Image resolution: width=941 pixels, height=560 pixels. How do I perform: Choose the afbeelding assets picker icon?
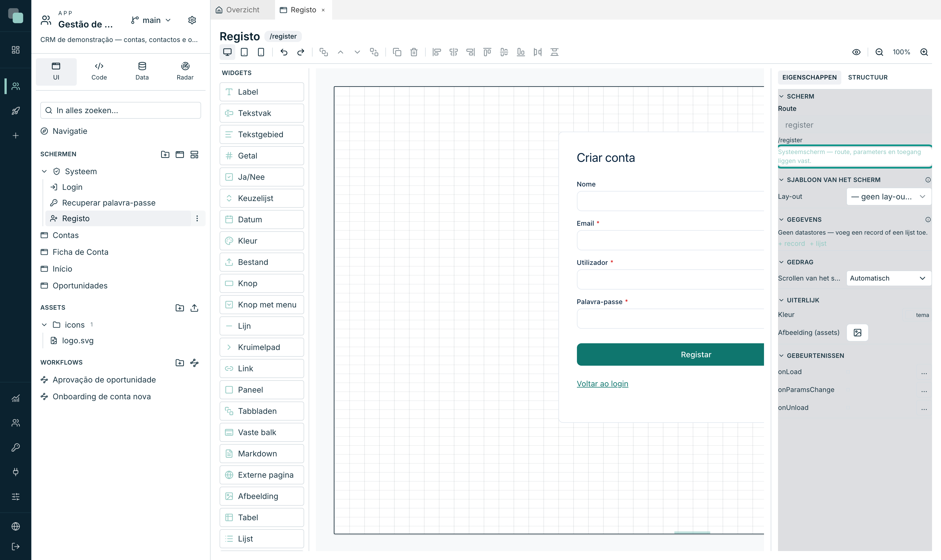tap(857, 332)
